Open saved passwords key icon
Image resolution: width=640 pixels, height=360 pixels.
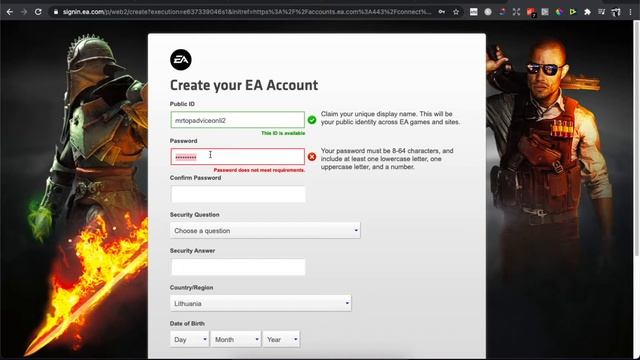pos(442,12)
